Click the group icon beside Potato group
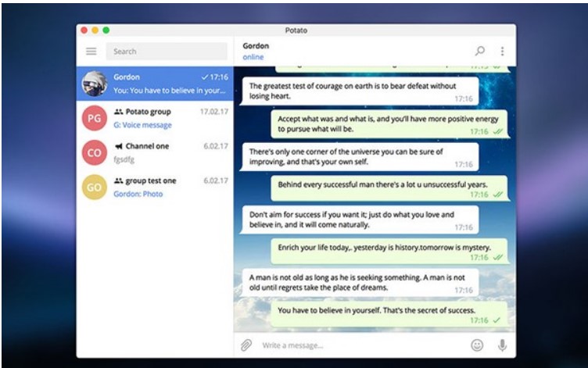 point(119,112)
